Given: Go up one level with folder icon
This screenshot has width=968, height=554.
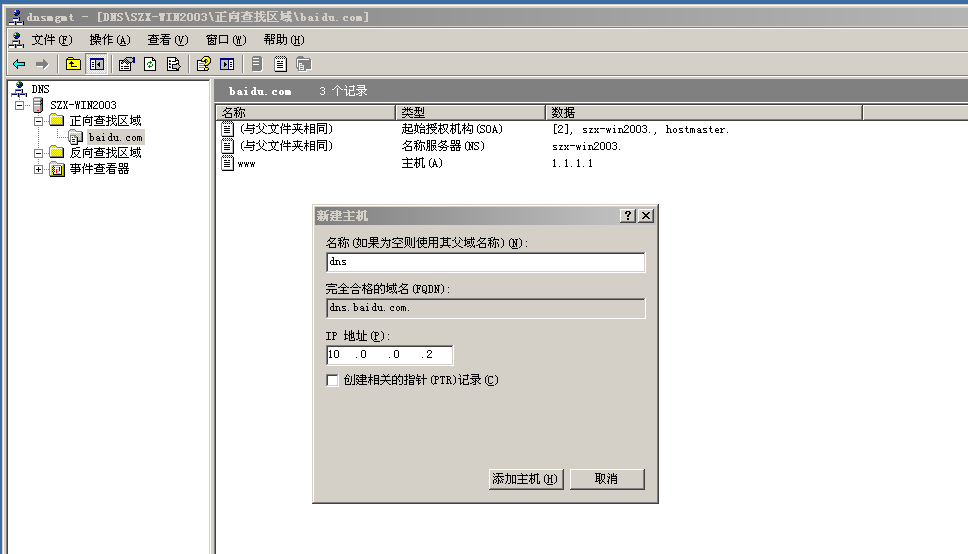Looking at the screenshot, I should tap(73, 64).
